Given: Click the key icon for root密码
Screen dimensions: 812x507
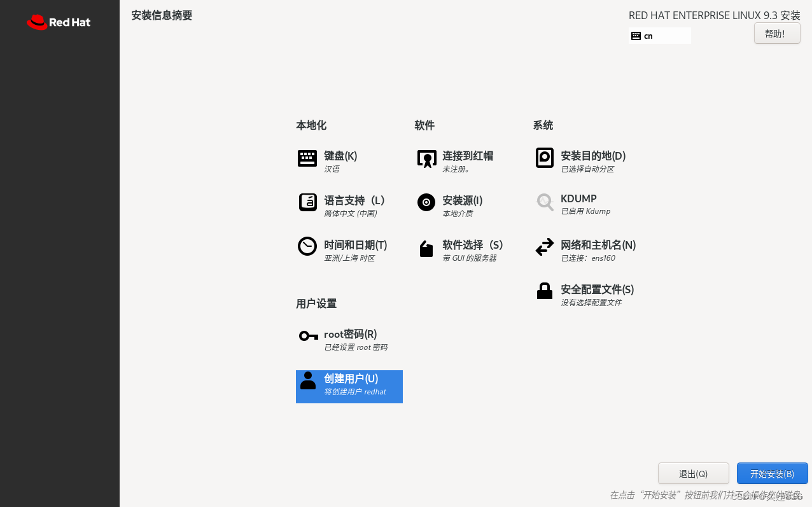Looking at the screenshot, I should click(308, 336).
